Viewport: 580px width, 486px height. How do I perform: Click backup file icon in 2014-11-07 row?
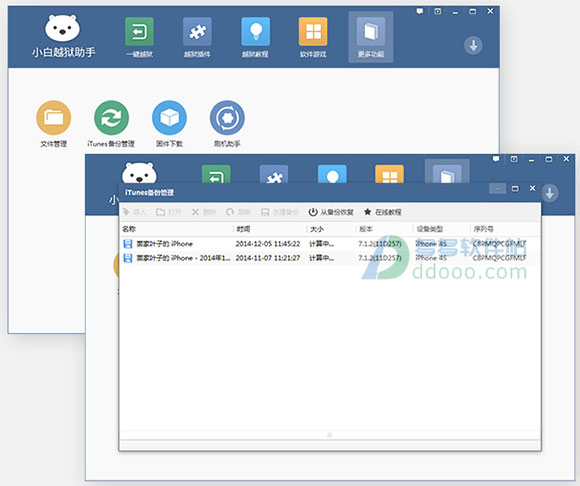128,258
